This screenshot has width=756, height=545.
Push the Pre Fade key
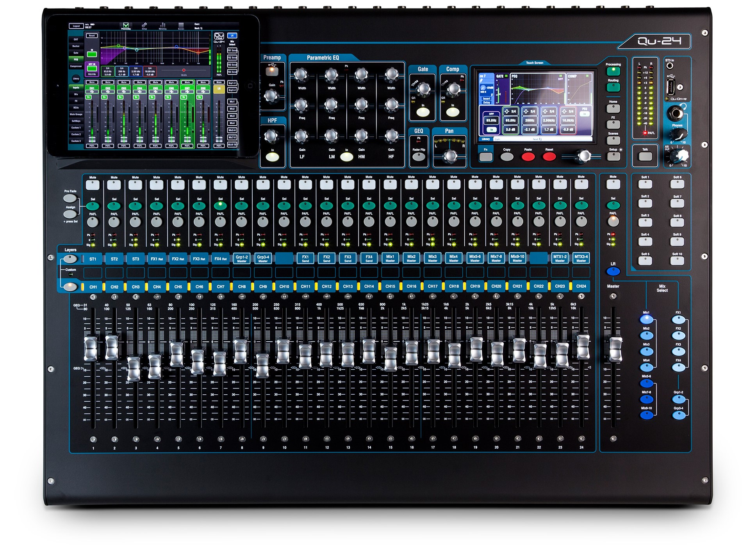tap(70, 198)
